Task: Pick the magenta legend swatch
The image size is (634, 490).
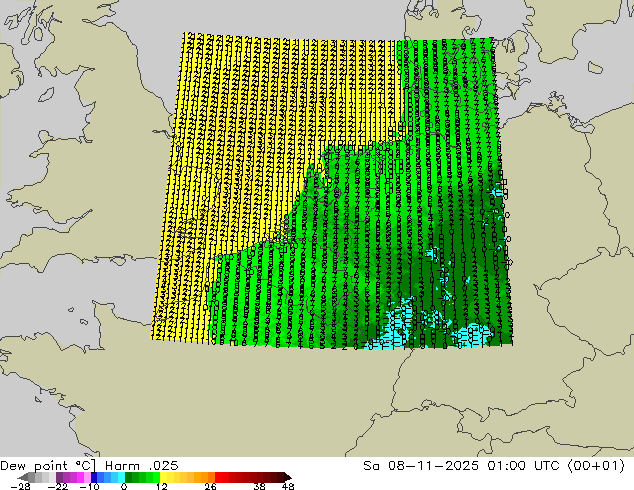Action: pyautogui.click(x=80, y=477)
